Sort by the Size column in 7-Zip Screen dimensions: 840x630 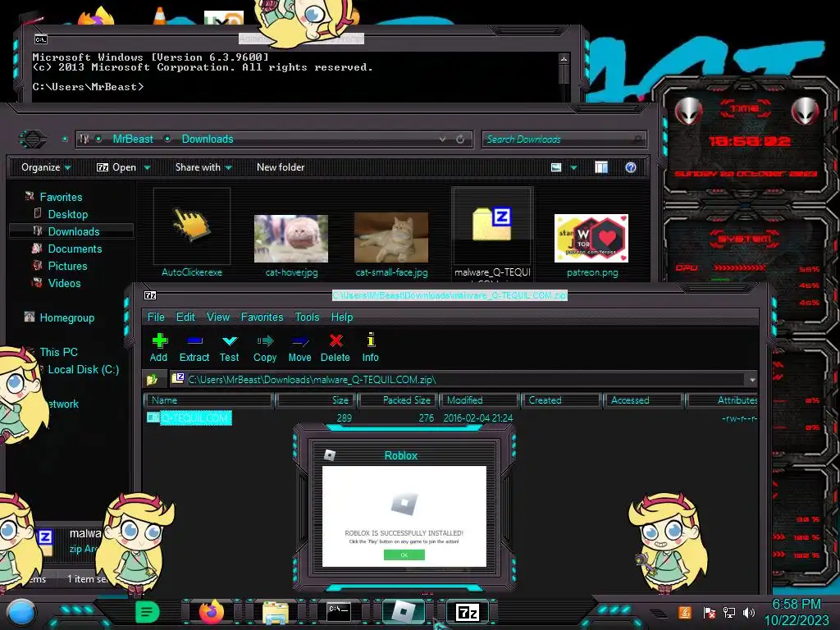tap(316, 400)
